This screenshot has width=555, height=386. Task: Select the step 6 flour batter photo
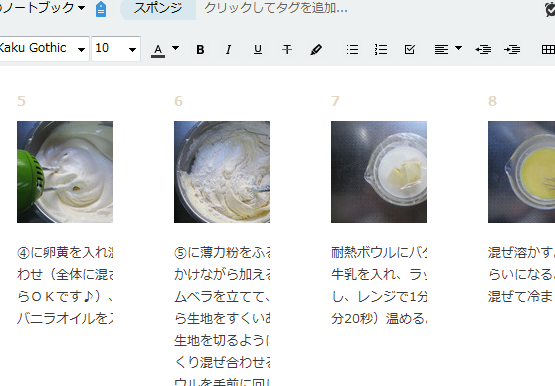[x=222, y=172]
